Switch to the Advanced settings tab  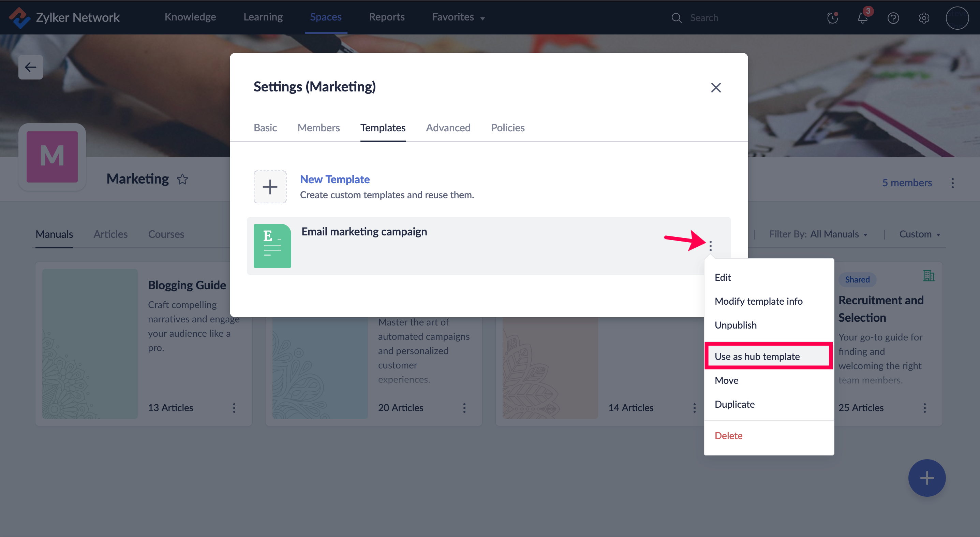(x=448, y=128)
